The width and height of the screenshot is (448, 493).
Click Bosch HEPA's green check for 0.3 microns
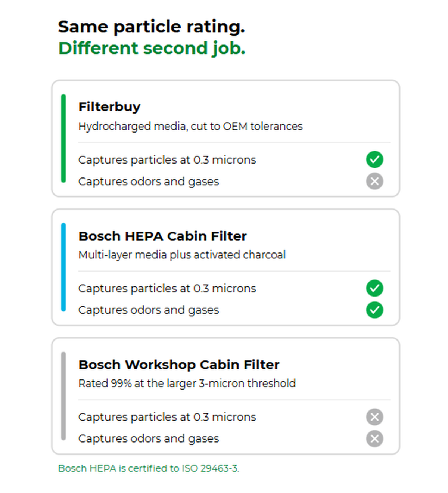[374, 288]
